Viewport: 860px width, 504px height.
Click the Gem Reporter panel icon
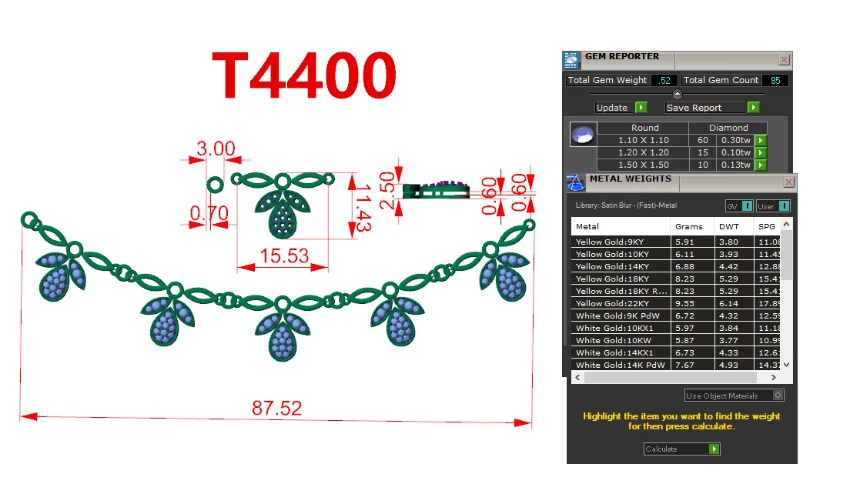pos(571,61)
